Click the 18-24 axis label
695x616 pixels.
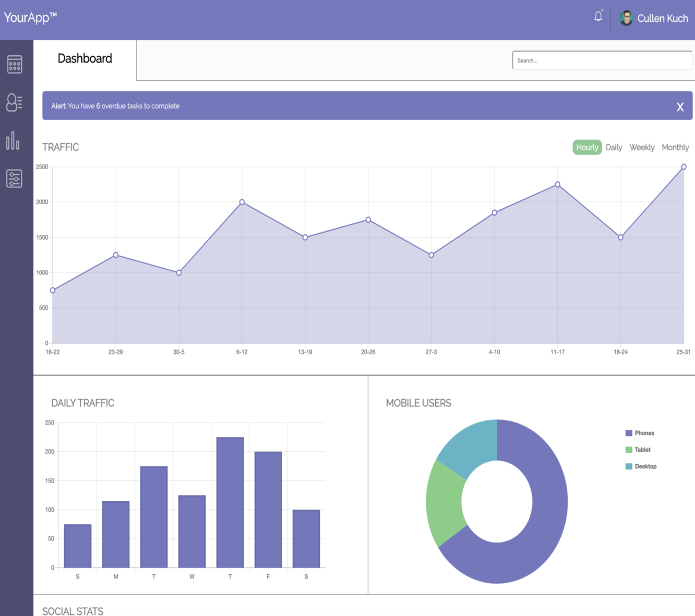pyautogui.click(x=620, y=352)
